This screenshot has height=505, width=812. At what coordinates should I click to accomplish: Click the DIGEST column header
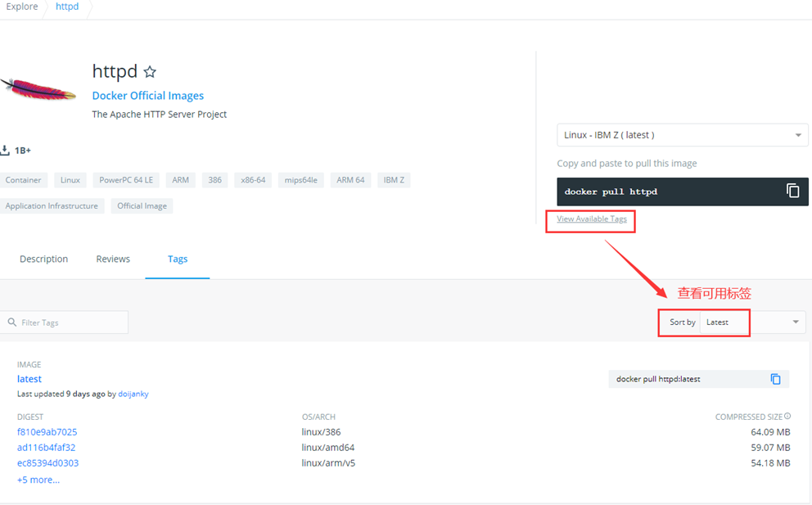pyautogui.click(x=30, y=417)
